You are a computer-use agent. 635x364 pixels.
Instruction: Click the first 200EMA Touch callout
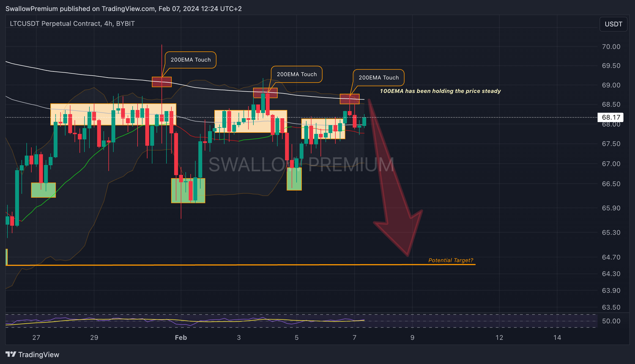190,60
